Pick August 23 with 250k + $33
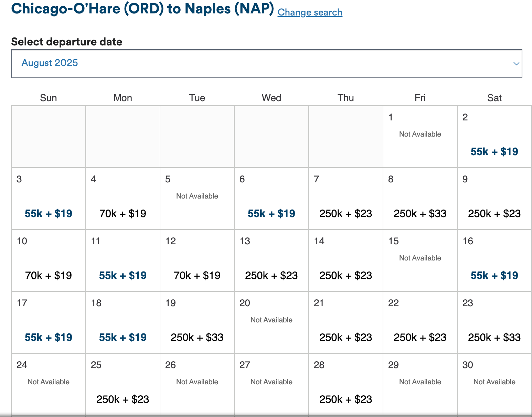 coord(494,338)
